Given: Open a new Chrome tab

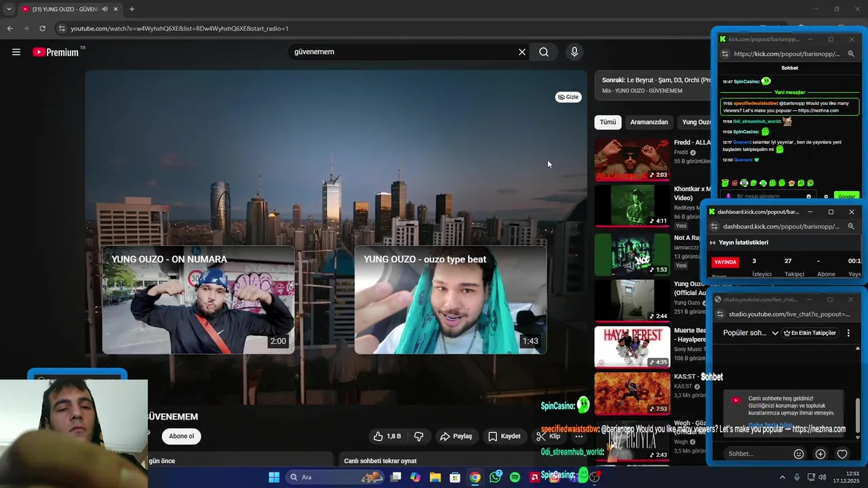Looking at the screenshot, I should (x=132, y=9).
